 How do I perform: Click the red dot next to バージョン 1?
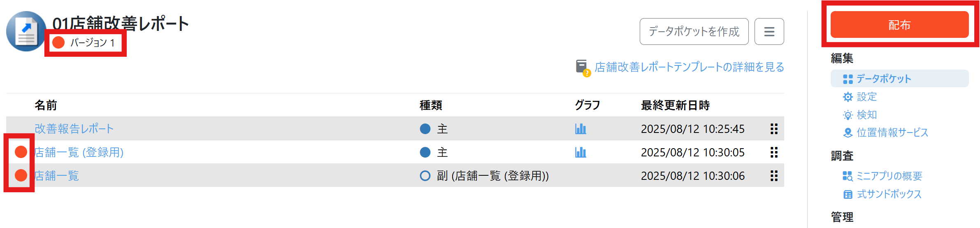click(58, 42)
